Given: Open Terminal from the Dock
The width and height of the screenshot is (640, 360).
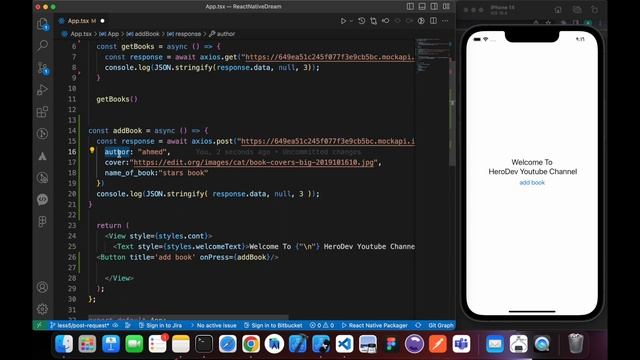Looking at the screenshot, I should (x=204, y=344).
